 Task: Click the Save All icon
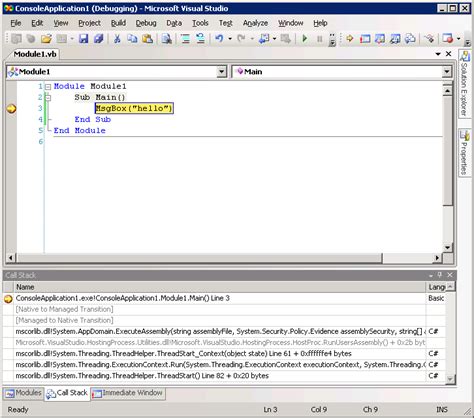pyautogui.click(x=99, y=39)
